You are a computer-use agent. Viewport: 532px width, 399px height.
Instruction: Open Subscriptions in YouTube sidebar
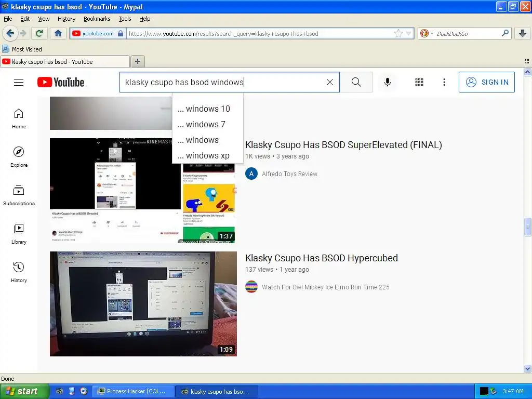tap(19, 195)
